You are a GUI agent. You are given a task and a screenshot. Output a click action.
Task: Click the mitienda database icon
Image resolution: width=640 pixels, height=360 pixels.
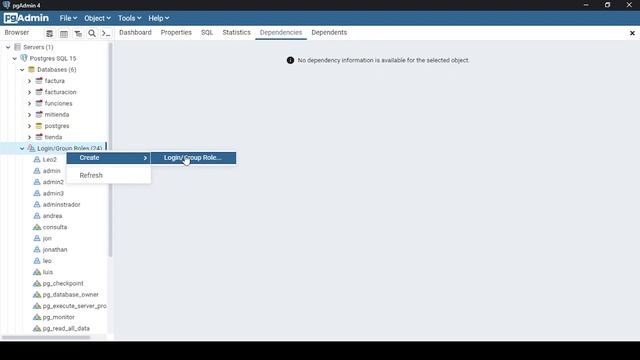[39, 115]
